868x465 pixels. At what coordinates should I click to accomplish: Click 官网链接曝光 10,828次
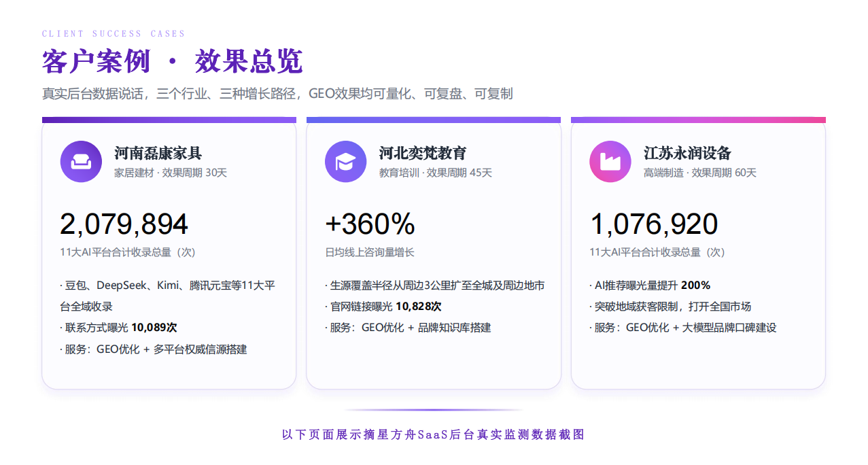pos(383,307)
